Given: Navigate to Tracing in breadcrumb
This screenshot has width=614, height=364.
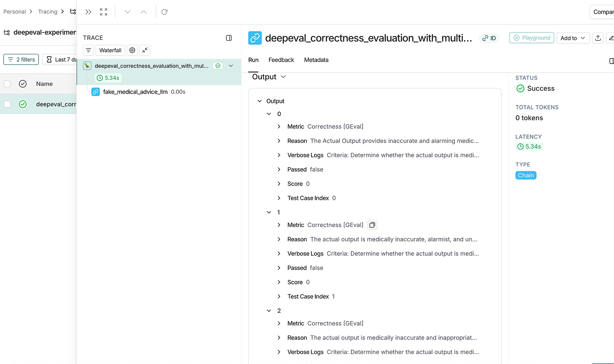Looking at the screenshot, I should tap(48, 12).
